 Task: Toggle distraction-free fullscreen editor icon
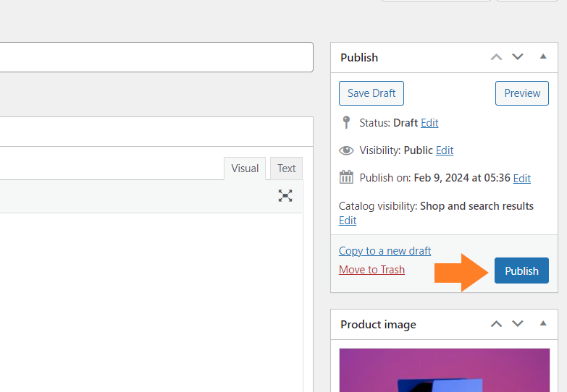tap(285, 196)
